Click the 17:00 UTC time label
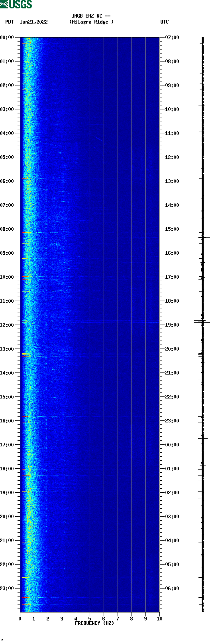The width and height of the screenshot is (220, 644). [172, 277]
